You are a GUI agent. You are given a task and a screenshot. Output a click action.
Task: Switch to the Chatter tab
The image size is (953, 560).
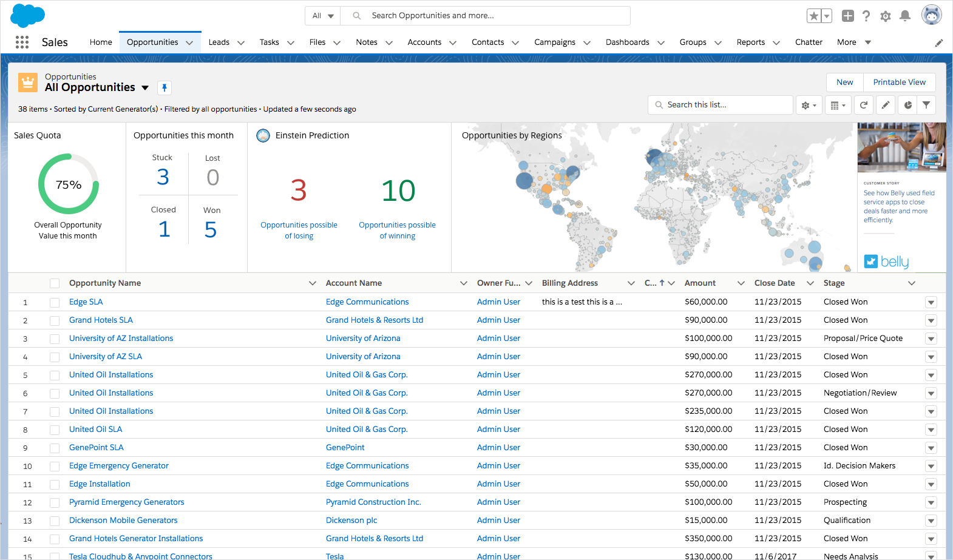tap(809, 42)
